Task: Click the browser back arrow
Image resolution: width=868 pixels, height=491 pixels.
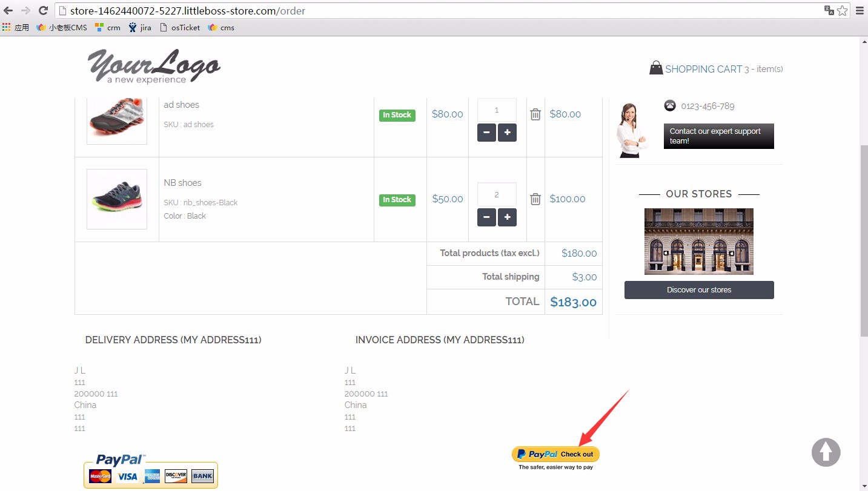Action: click(x=8, y=10)
